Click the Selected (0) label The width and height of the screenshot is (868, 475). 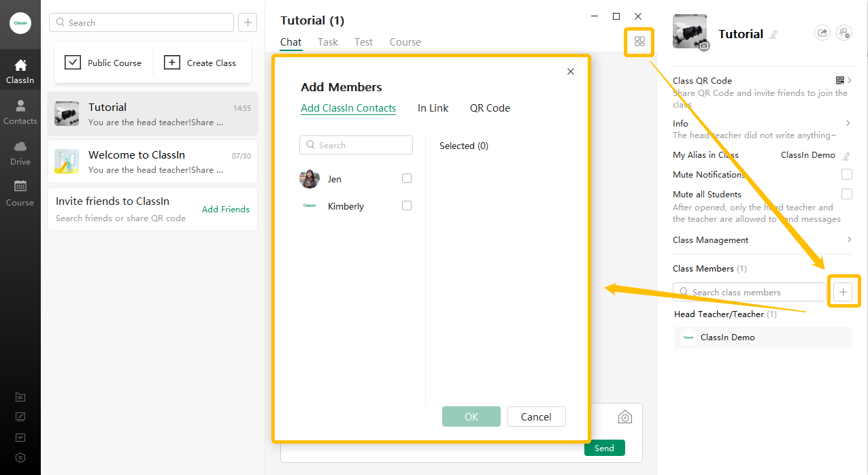464,146
